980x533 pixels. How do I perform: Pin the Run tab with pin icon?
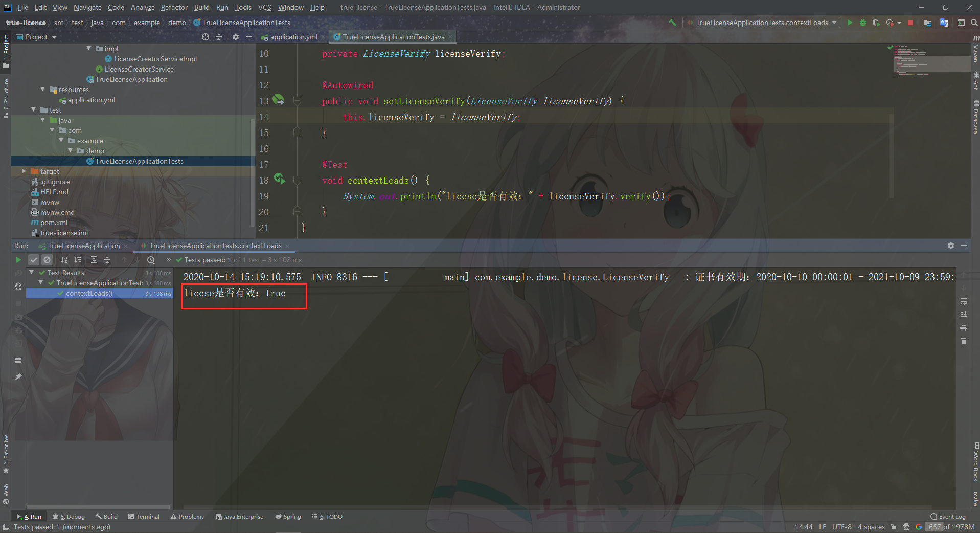coord(18,376)
